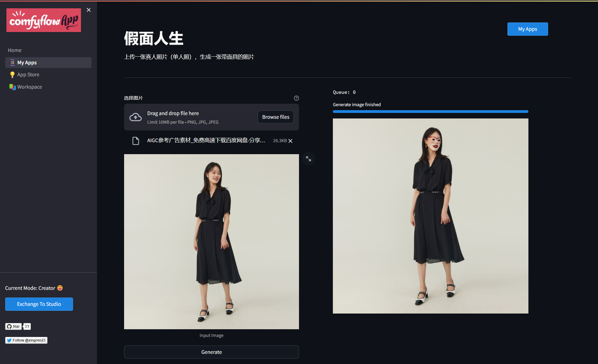Viewport: 598px width, 364px height.
Task: Go to Workspace in sidebar
Action: tap(30, 87)
